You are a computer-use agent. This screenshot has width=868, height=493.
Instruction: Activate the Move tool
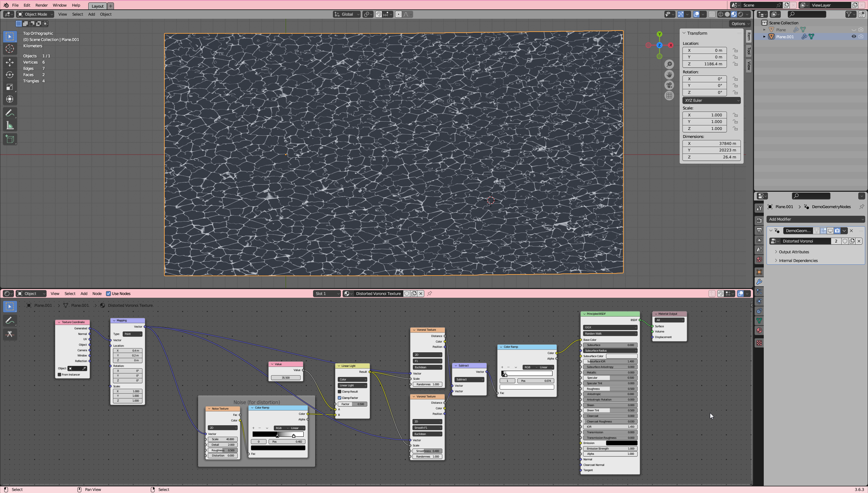(x=10, y=63)
